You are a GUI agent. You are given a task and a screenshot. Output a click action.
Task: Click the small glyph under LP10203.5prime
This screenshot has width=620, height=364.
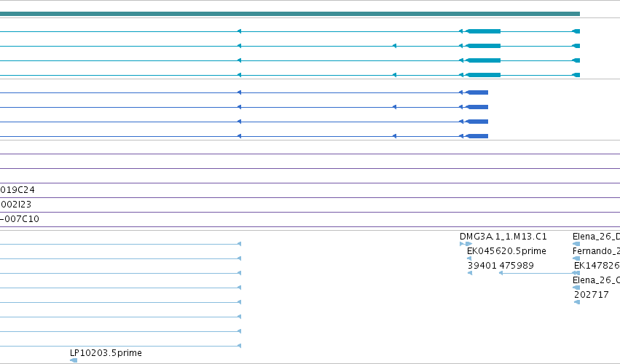click(74, 360)
